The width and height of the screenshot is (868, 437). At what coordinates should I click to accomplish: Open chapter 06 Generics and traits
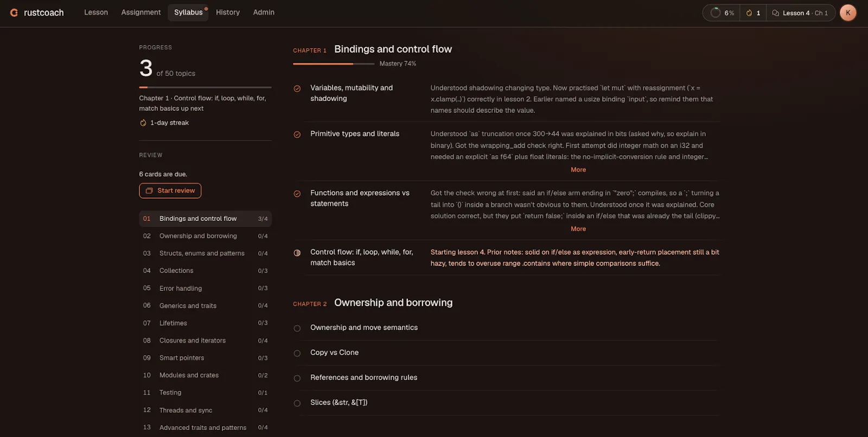click(205, 306)
